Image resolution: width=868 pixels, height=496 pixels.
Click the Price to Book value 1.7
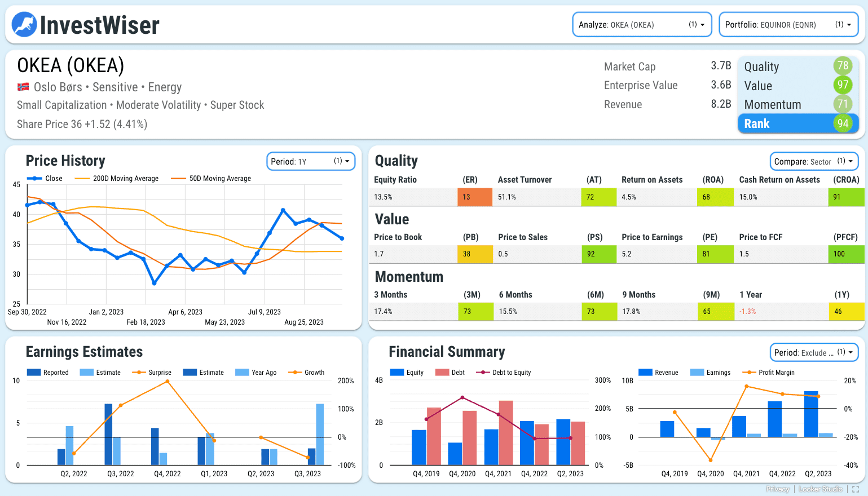coord(379,254)
